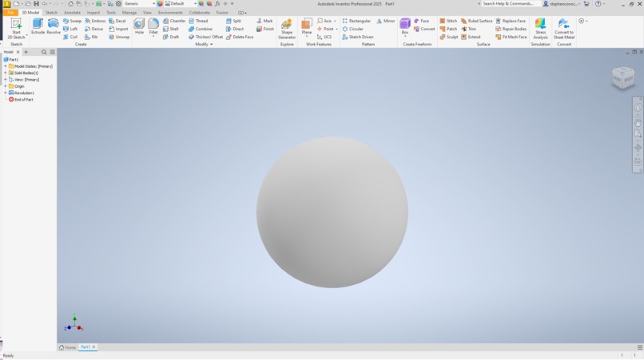Save the document from Quick Access
This screenshot has height=360, width=644.
point(36,4)
